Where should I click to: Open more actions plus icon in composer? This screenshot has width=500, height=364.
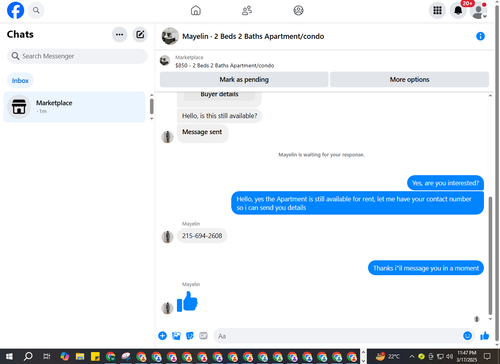162,336
